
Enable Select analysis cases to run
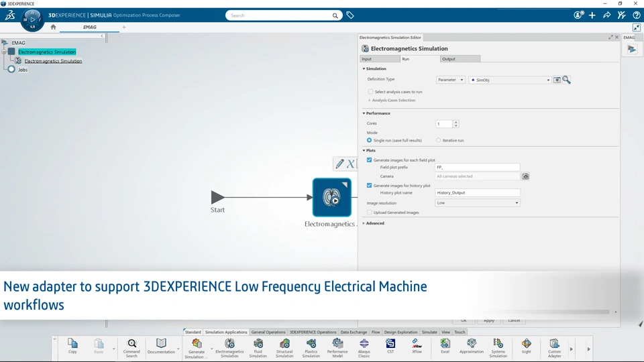click(x=370, y=92)
